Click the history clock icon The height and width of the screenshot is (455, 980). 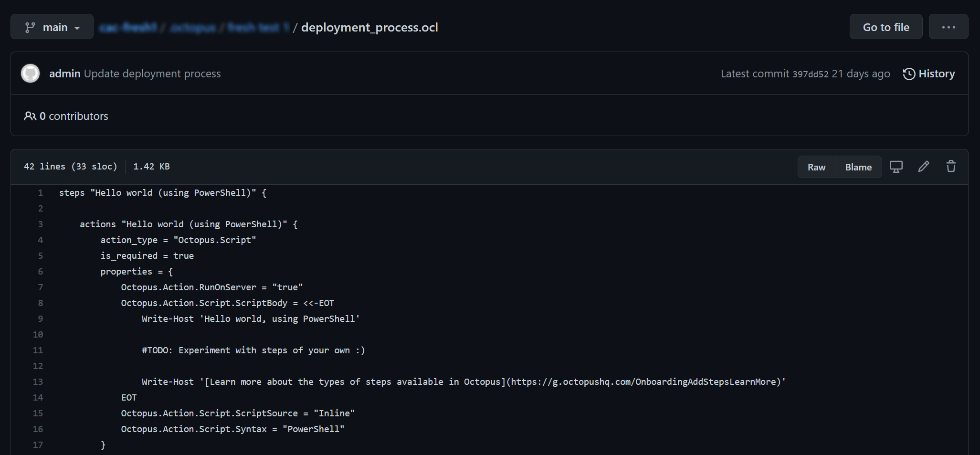(x=909, y=74)
